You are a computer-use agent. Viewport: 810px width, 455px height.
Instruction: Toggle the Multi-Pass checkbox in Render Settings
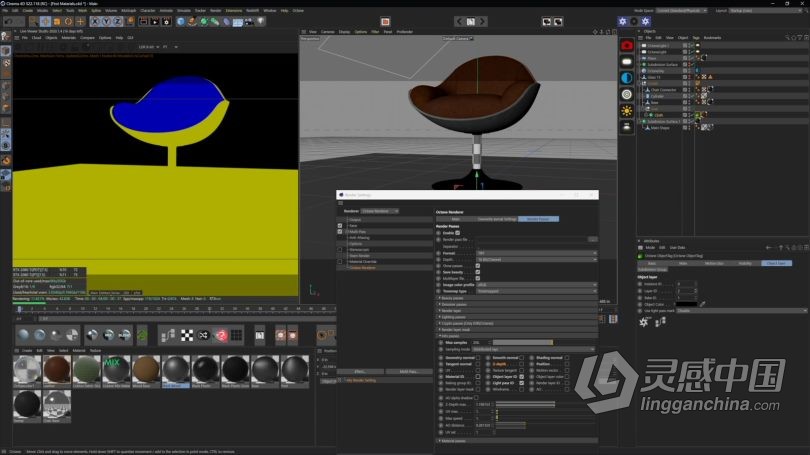click(x=340, y=232)
